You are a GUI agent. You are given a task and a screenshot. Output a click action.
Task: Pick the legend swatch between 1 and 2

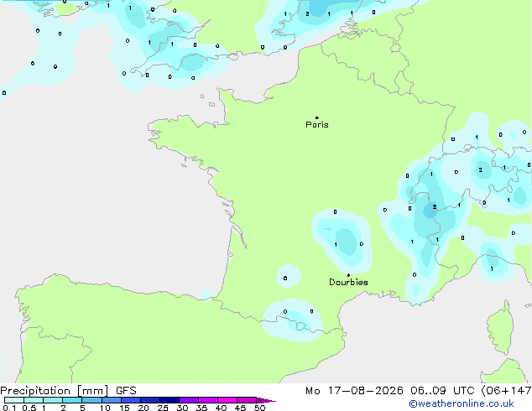tap(53, 400)
